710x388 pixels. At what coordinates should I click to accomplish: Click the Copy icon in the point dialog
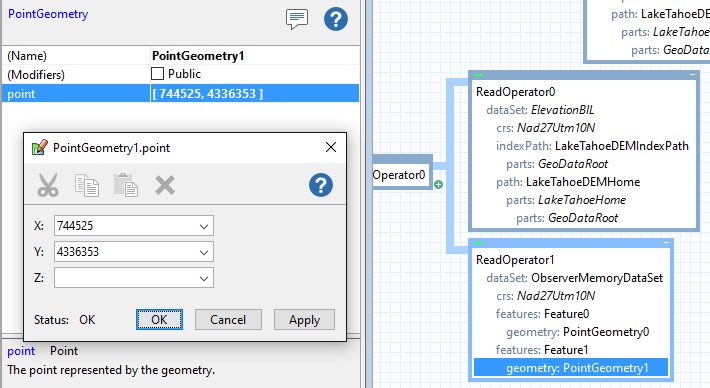point(87,185)
